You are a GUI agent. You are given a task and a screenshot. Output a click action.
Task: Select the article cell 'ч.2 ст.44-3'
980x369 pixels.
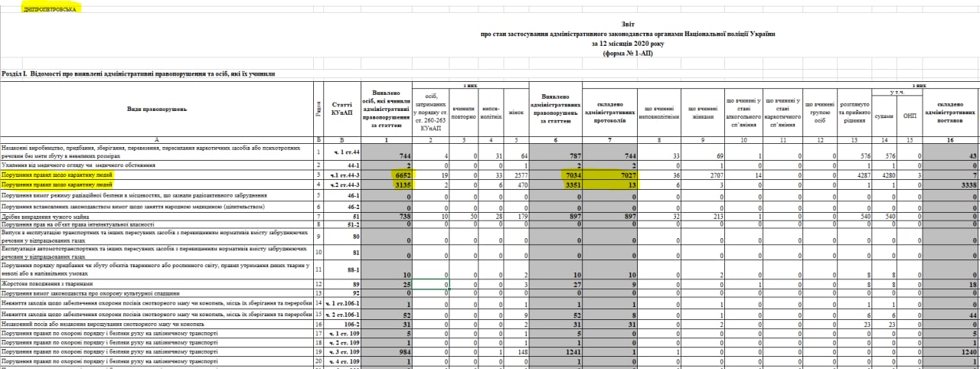click(x=341, y=185)
